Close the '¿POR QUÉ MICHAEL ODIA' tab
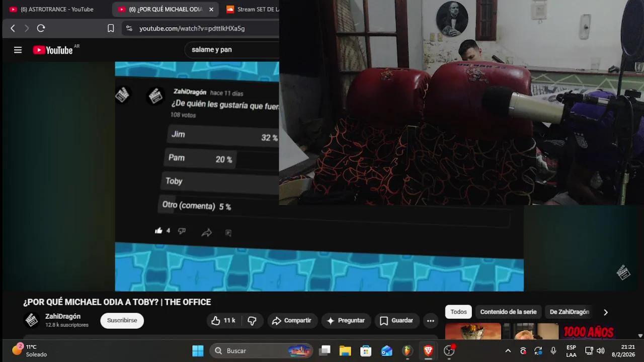 211,9
